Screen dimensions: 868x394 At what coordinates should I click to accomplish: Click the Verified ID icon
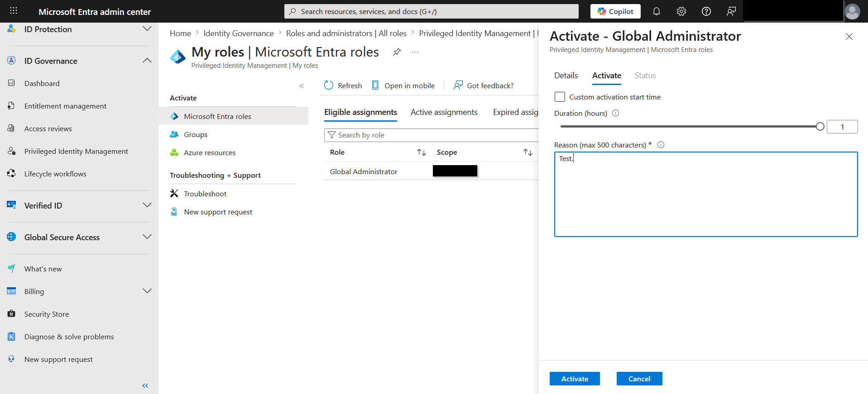11,205
